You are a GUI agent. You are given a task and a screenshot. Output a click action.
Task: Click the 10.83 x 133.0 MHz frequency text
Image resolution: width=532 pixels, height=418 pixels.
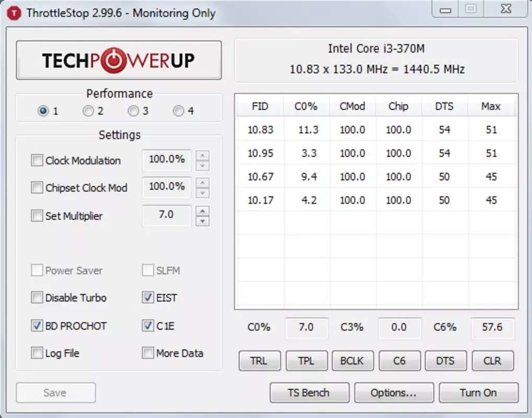coord(377,69)
